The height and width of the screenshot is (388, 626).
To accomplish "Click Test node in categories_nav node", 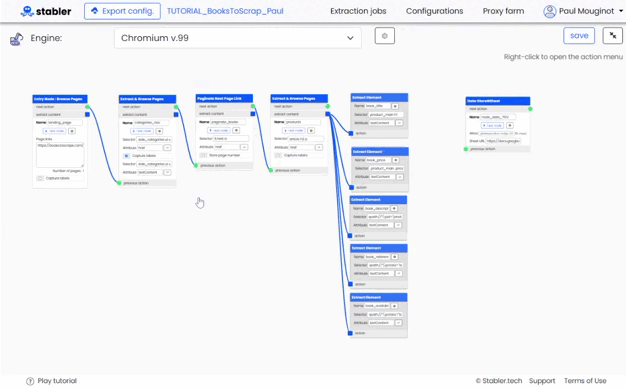I will tap(142, 131).
